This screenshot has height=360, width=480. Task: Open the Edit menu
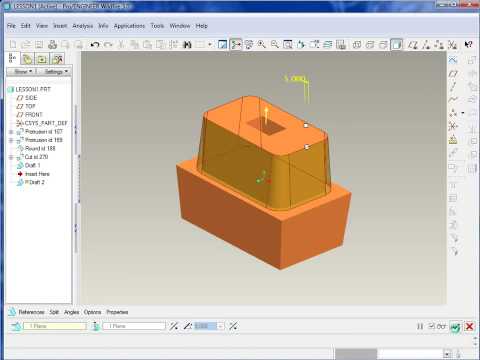click(25, 26)
